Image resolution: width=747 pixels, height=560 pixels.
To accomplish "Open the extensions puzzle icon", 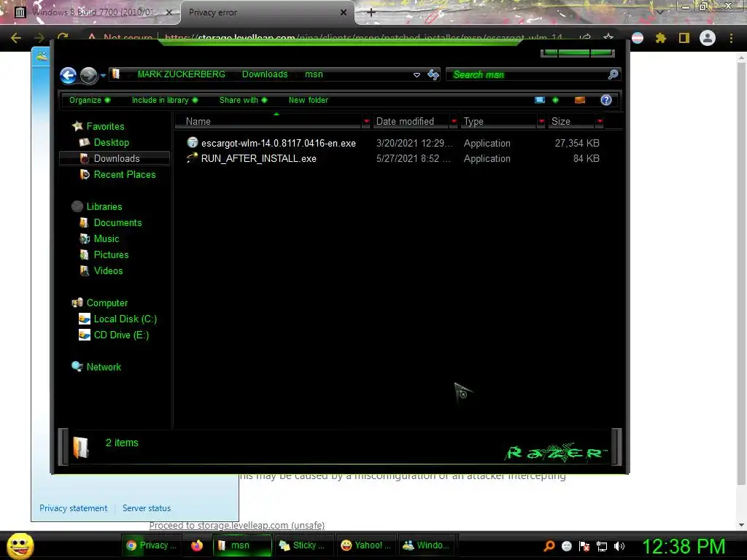I will (661, 38).
